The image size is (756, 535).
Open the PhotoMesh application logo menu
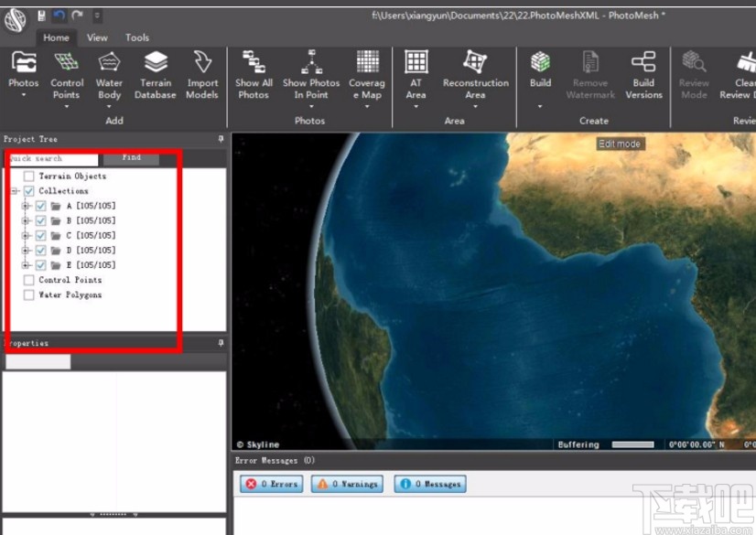pos(16,21)
